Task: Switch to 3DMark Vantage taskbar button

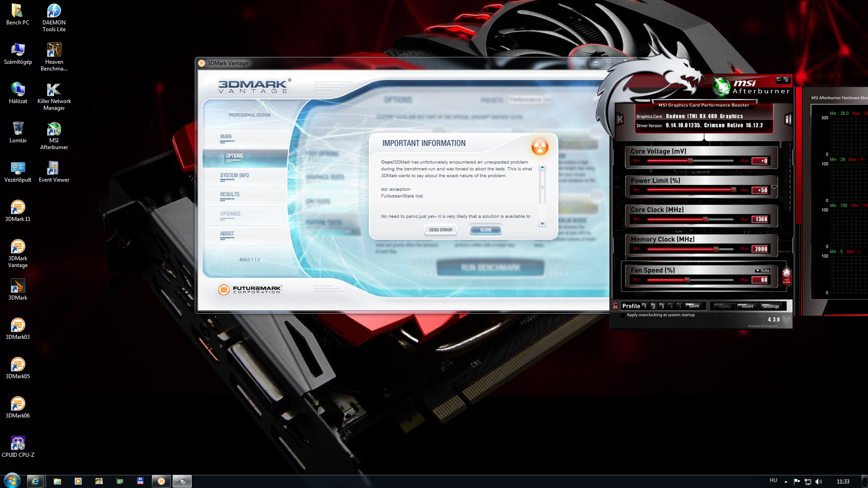Action: point(161,481)
